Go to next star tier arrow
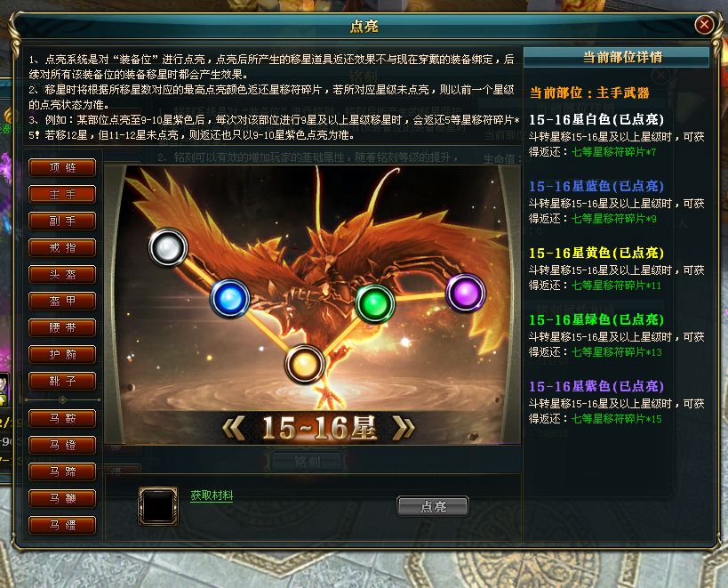This screenshot has width=728, height=588. click(404, 427)
